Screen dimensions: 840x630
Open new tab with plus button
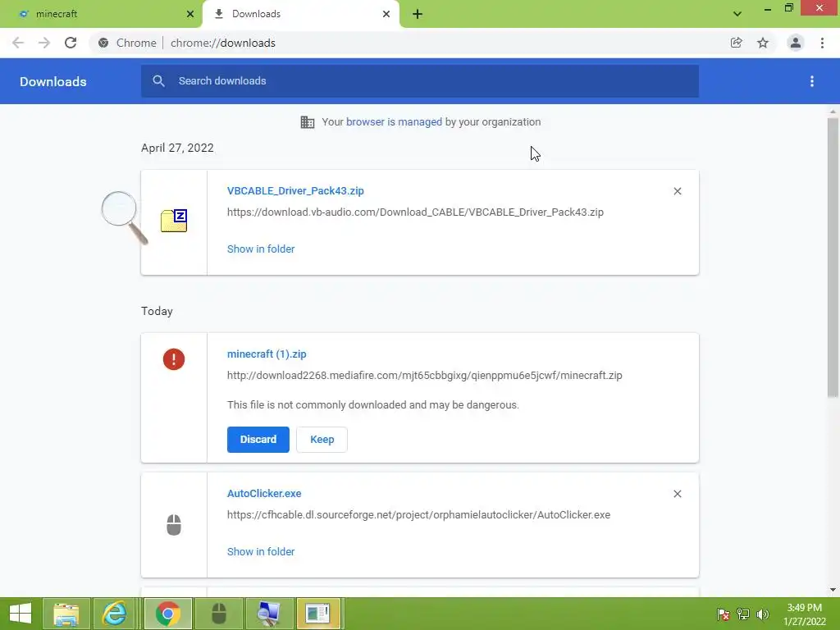[418, 14]
